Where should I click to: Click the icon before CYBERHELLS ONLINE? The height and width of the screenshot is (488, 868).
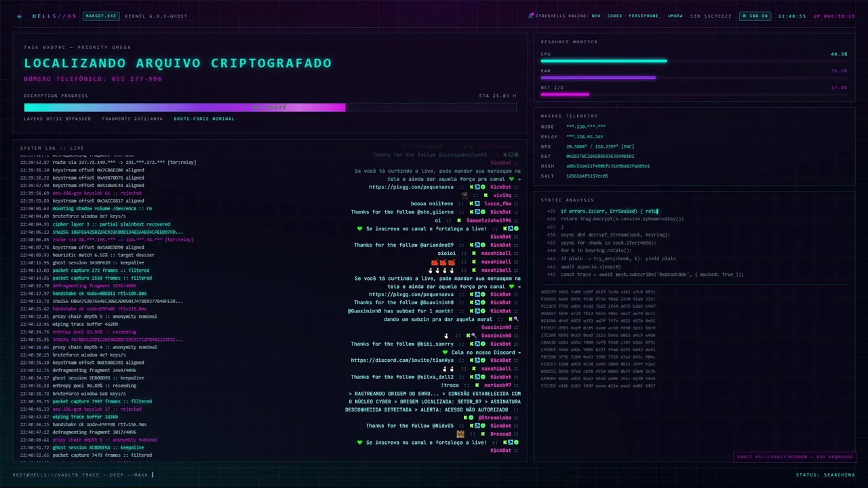(x=530, y=16)
